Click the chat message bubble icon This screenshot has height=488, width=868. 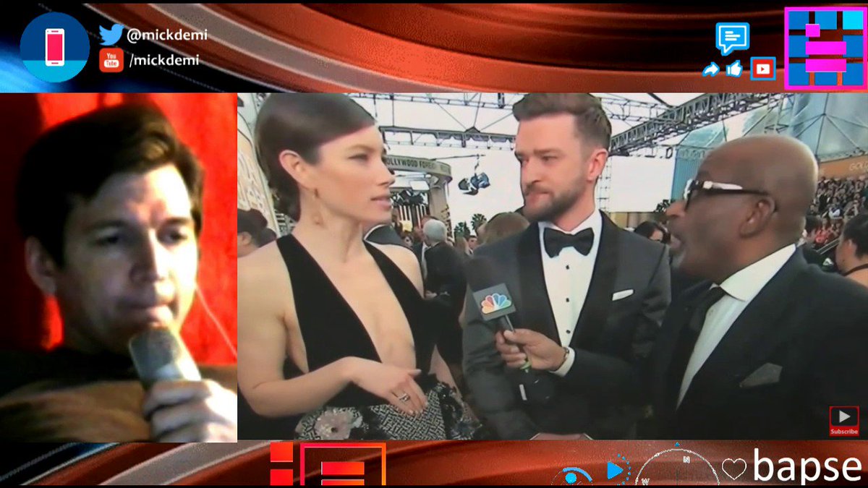[x=732, y=38]
